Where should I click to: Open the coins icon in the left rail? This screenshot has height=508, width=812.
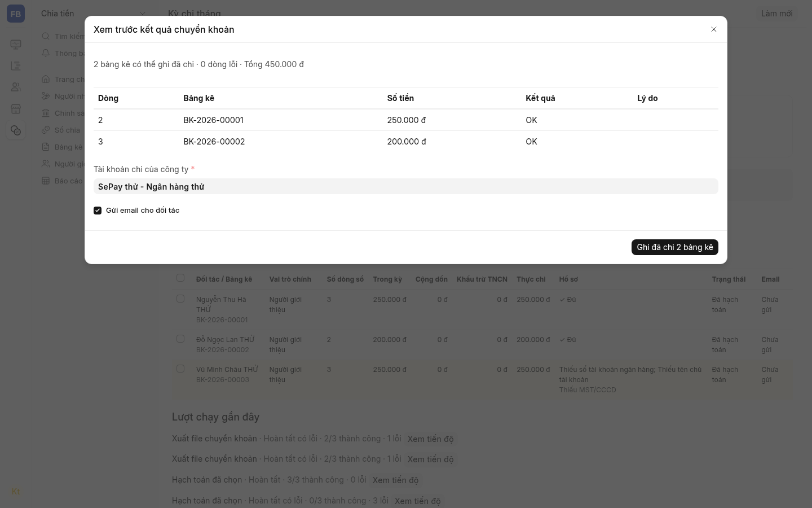click(x=16, y=130)
